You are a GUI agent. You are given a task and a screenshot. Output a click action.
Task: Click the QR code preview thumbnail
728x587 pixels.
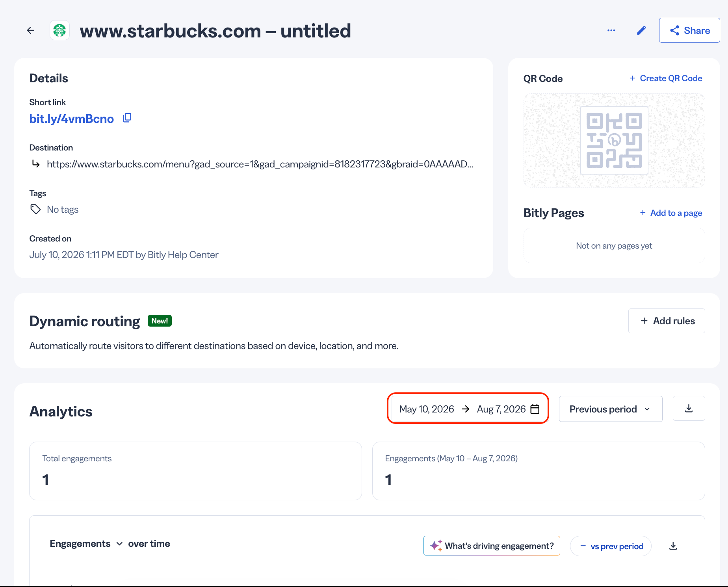pos(614,140)
